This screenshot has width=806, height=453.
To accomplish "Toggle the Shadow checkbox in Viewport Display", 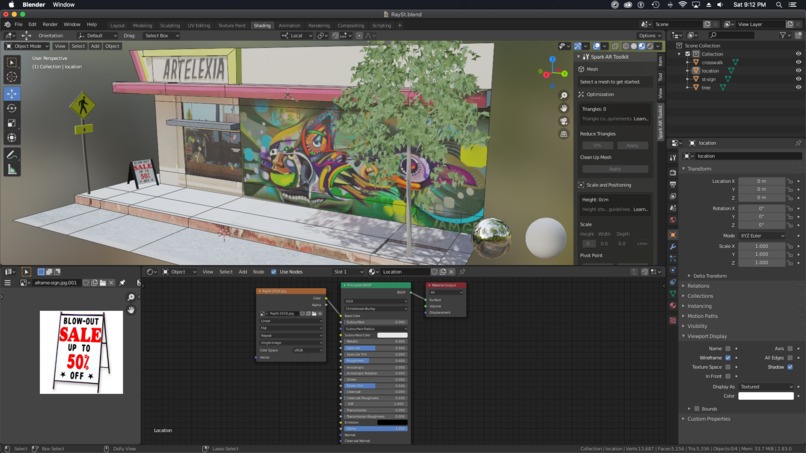I will click(x=790, y=367).
